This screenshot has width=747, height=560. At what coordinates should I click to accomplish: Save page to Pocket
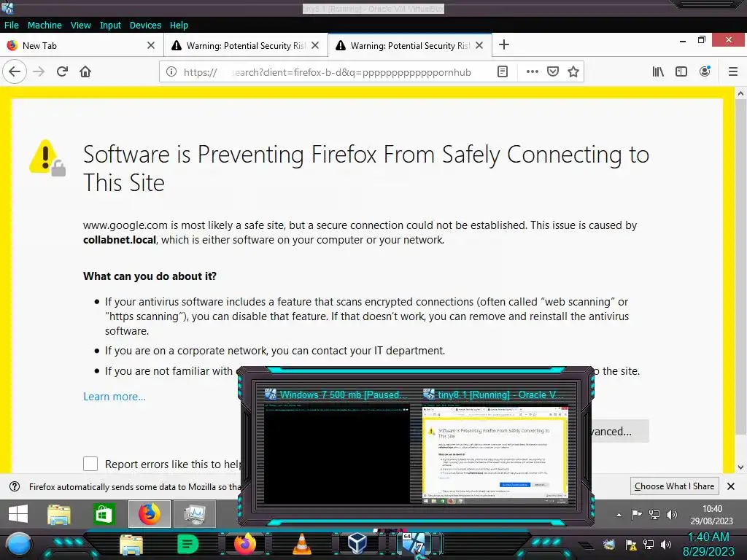click(553, 72)
